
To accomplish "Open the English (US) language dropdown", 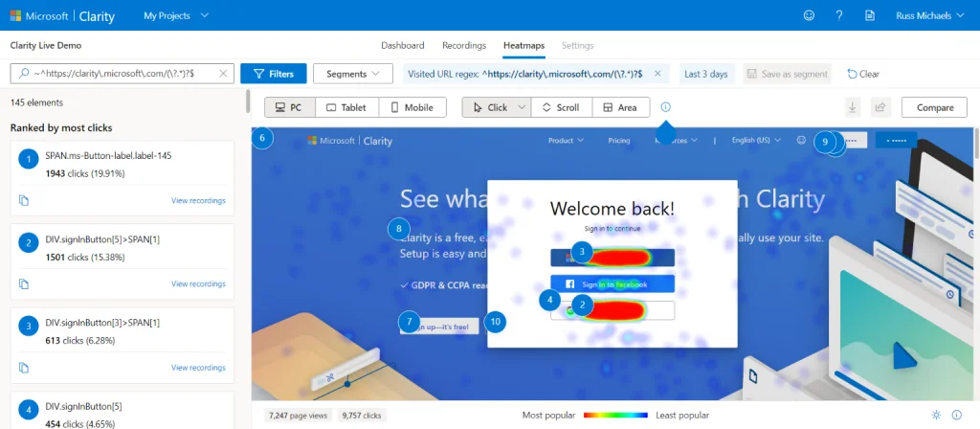I will pyautogui.click(x=756, y=141).
